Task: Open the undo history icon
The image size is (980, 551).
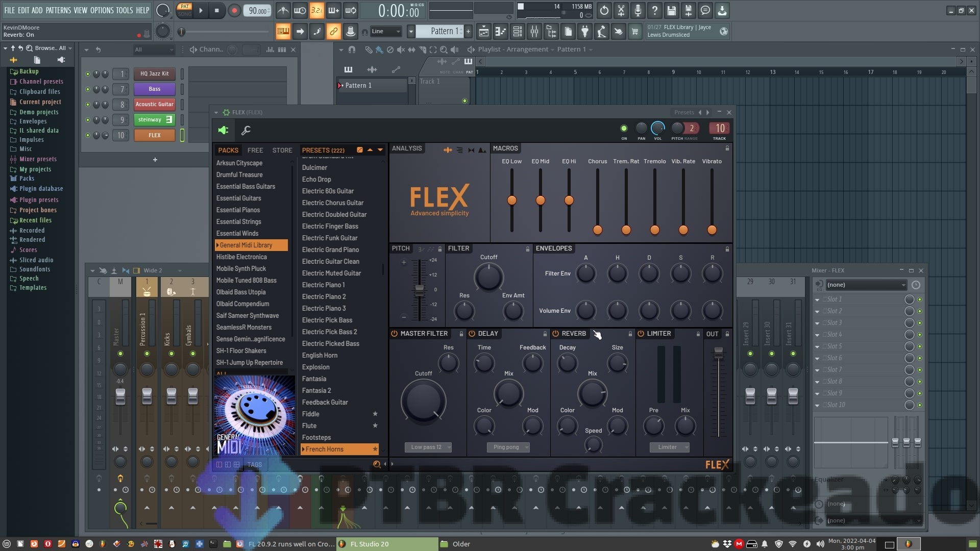Action: point(604,10)
